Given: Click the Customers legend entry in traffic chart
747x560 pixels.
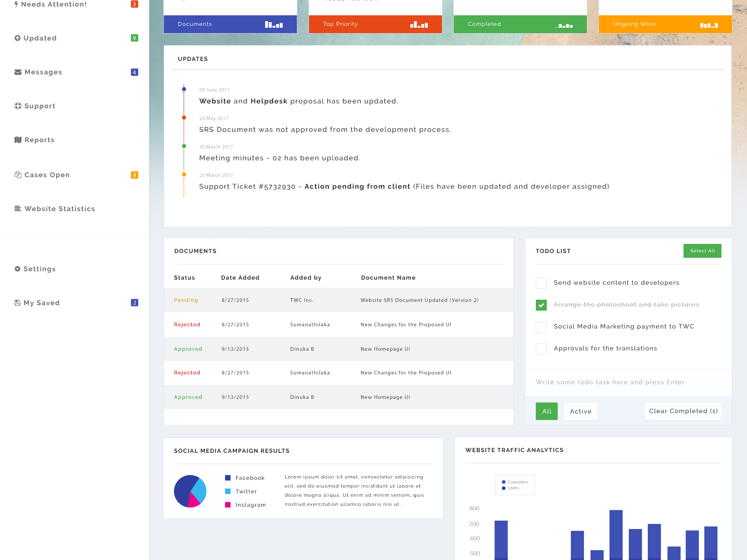Looking at the screenshot, I should pyautogui.click(x=515, y=482).
